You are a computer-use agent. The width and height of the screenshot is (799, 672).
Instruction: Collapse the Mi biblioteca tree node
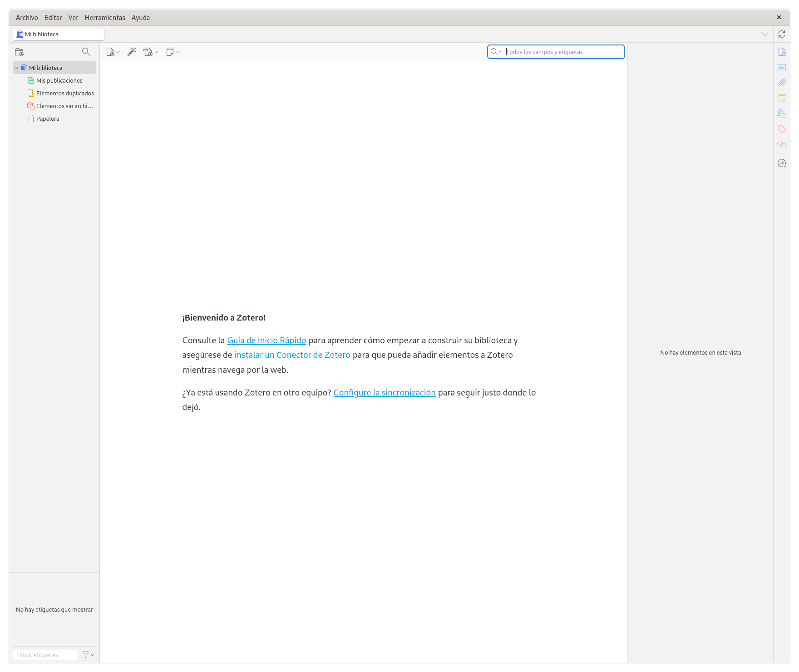pyautogui.click(x=16, y=68)
